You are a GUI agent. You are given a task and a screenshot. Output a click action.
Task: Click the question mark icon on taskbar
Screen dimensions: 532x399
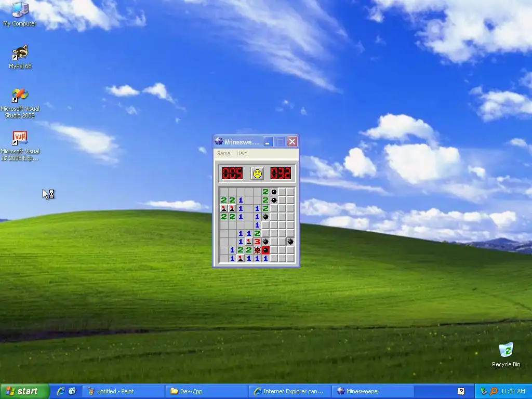click(x=461, y=391)
